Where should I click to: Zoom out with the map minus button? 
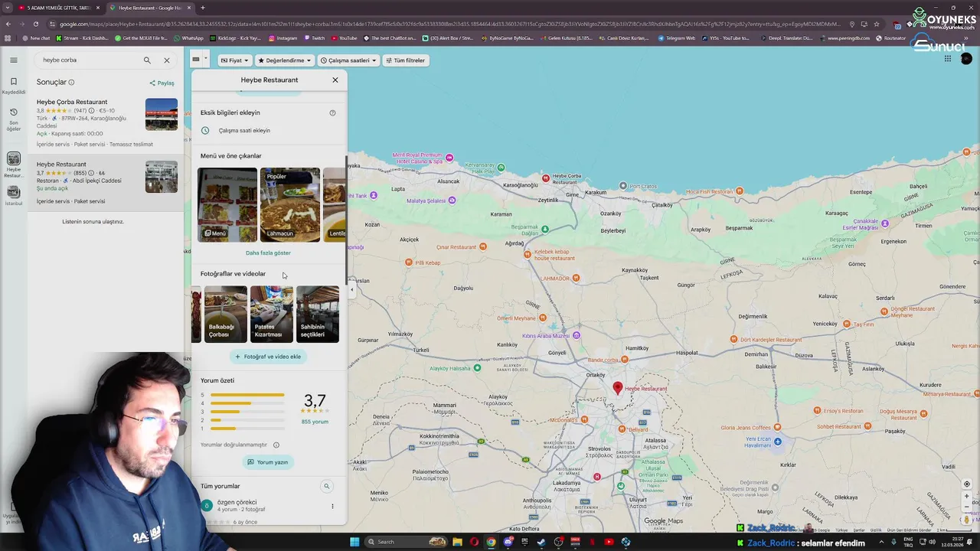(x=966, y=507)
